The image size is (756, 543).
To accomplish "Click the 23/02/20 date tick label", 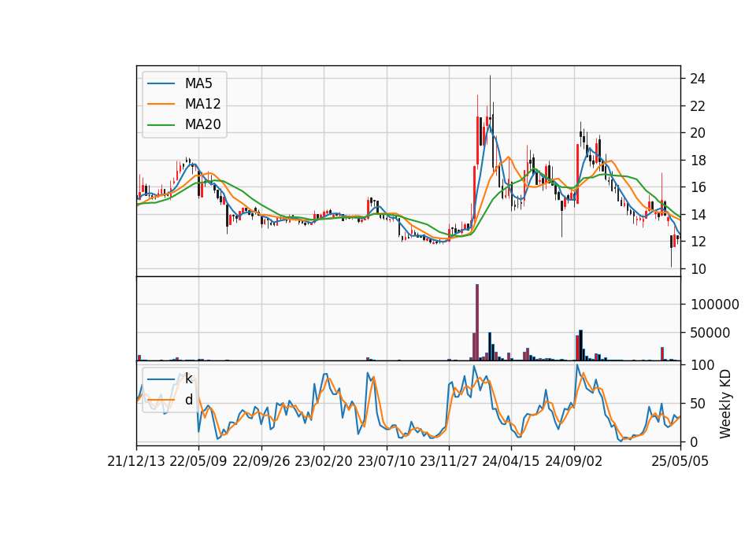I will point(324,461).
